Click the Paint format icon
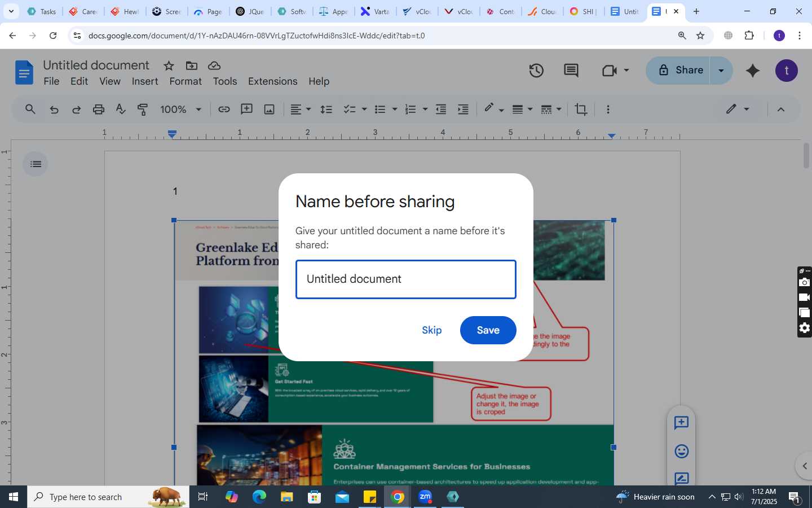The width and height of the screenshot is (812, 508). click(x=143, y=110)
